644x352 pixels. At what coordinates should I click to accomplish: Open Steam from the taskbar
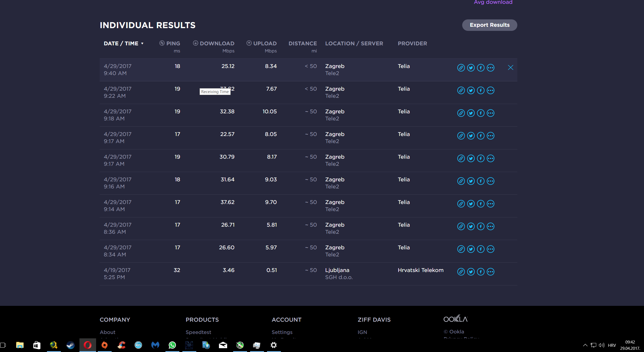pos(70,345)
